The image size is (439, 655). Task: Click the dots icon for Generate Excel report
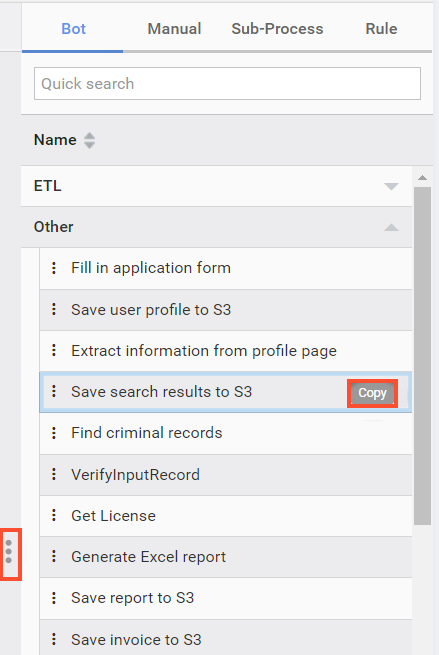coord(54,556)
